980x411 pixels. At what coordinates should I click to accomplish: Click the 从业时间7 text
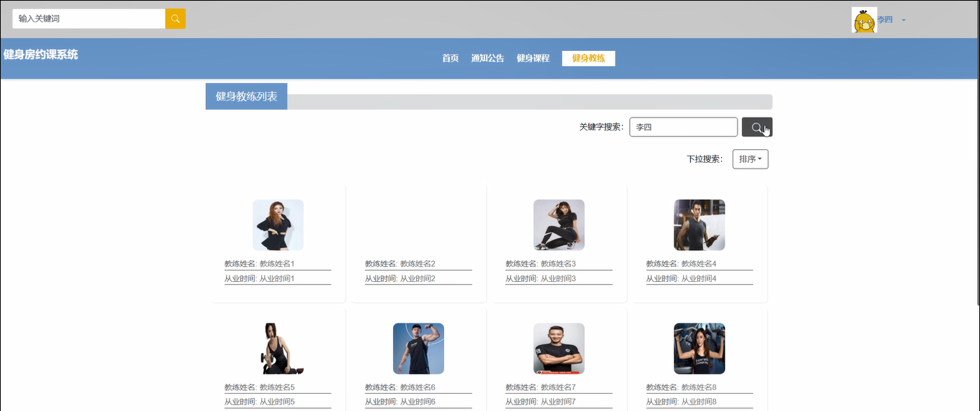[x=558, y=402]
